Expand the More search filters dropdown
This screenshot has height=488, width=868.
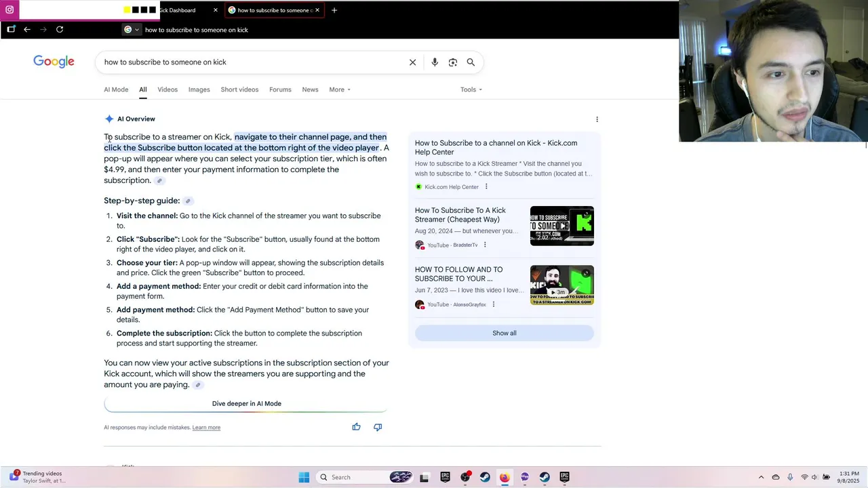click(x=340, y=89)
